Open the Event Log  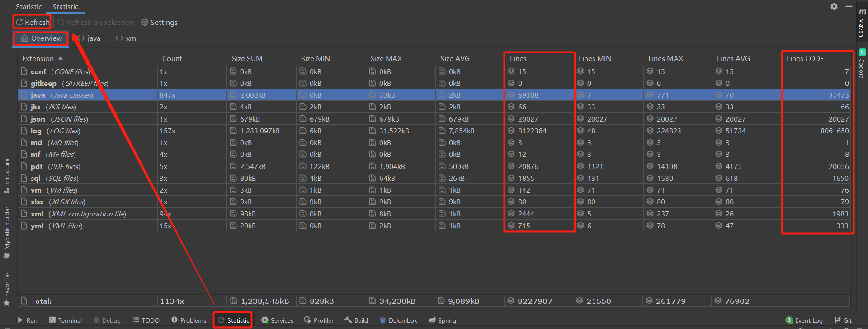(804, 320)
